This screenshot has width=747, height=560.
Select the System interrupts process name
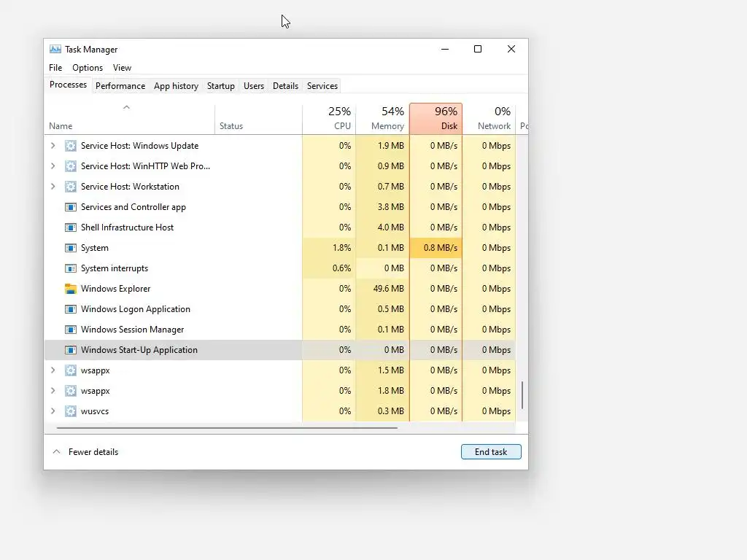click(x=115, y=268)
